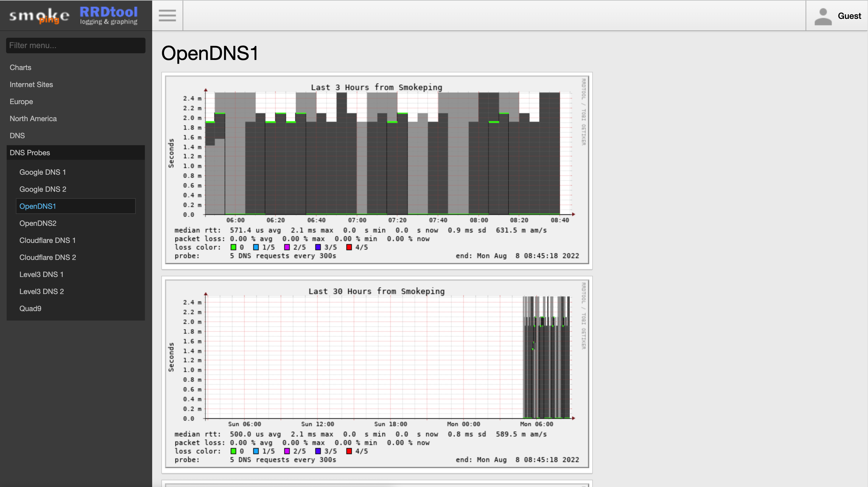Expand the Internet Sites section
The image size is (868, 487).
point(31,85)
